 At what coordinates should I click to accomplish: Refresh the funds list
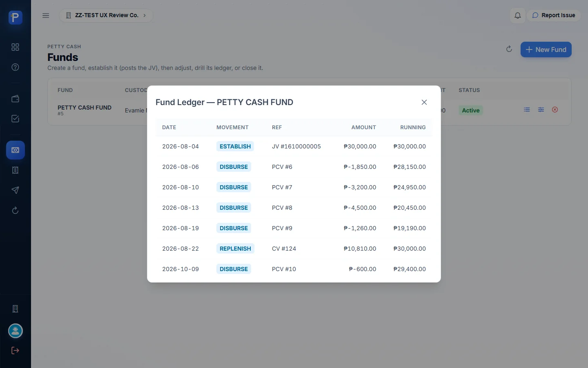509,49
